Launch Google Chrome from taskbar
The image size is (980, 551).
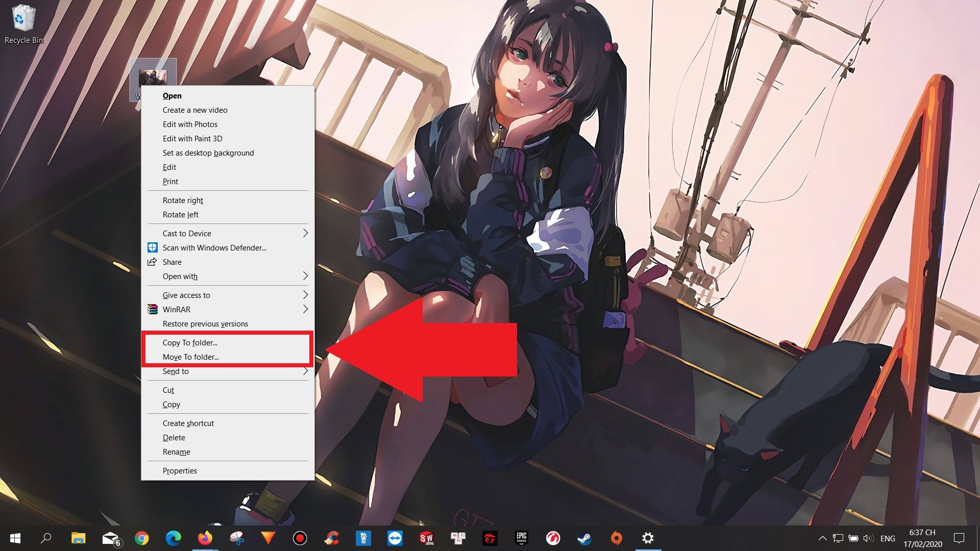(x=142, y=538)
